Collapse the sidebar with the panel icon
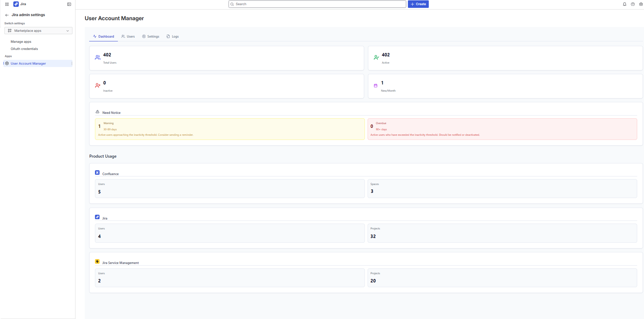644x319 pixels. [69, 4]
